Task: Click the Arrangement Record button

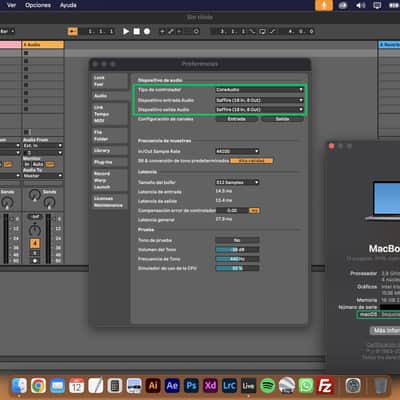Action: pos(147,31)
